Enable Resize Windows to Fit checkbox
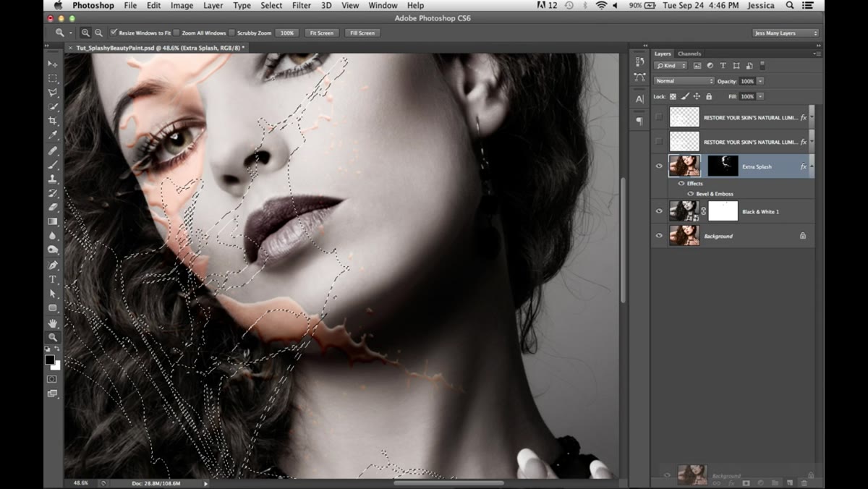Viewport: 868px width, 489px height. click(114, 33)
